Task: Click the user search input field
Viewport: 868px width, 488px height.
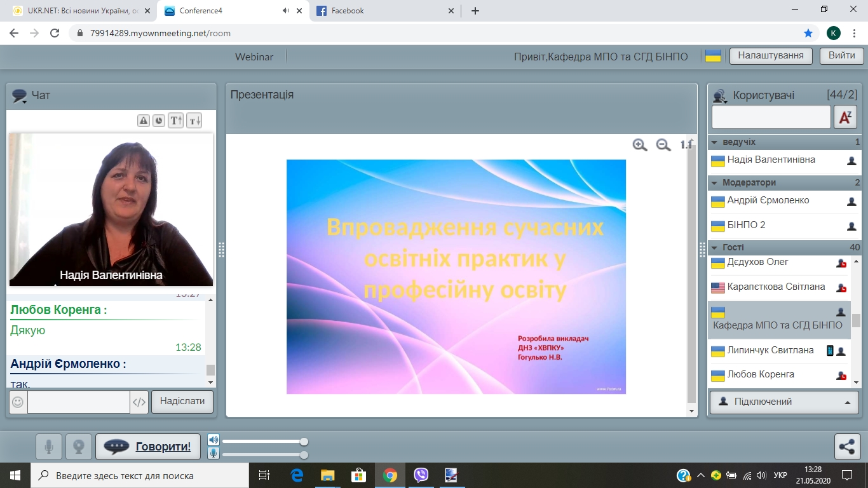Action: 771,118
